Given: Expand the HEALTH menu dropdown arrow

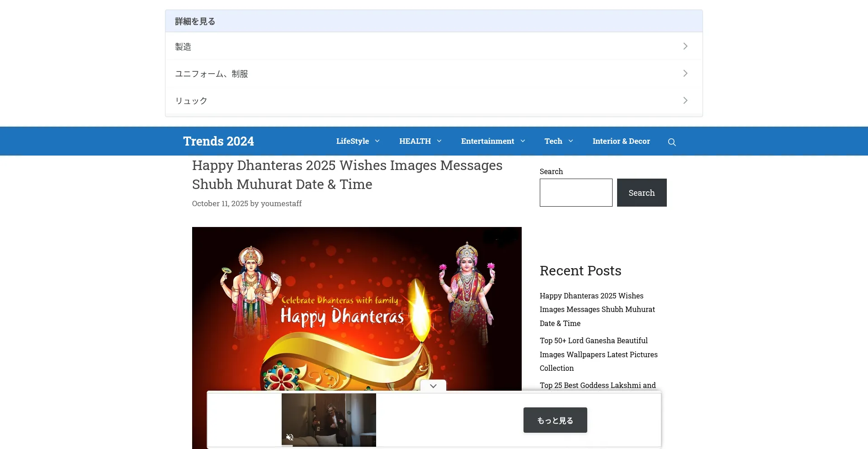Looking at the screenshot, I should click(439, 141).
